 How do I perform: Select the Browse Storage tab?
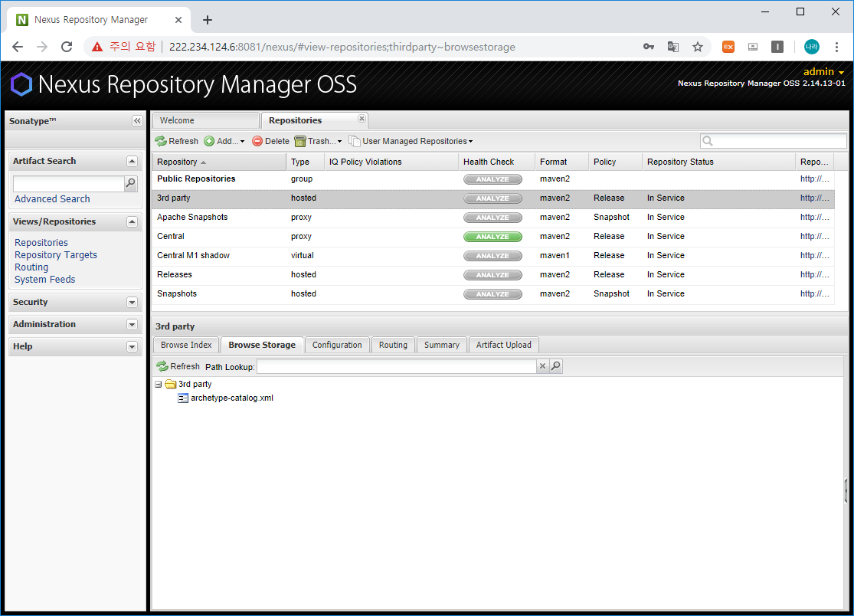[262, 345]
